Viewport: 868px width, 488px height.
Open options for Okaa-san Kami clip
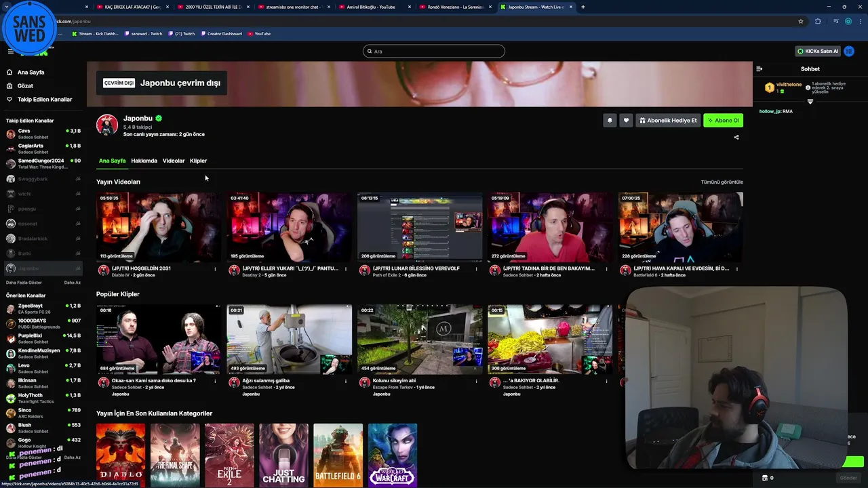coord(215,382)
